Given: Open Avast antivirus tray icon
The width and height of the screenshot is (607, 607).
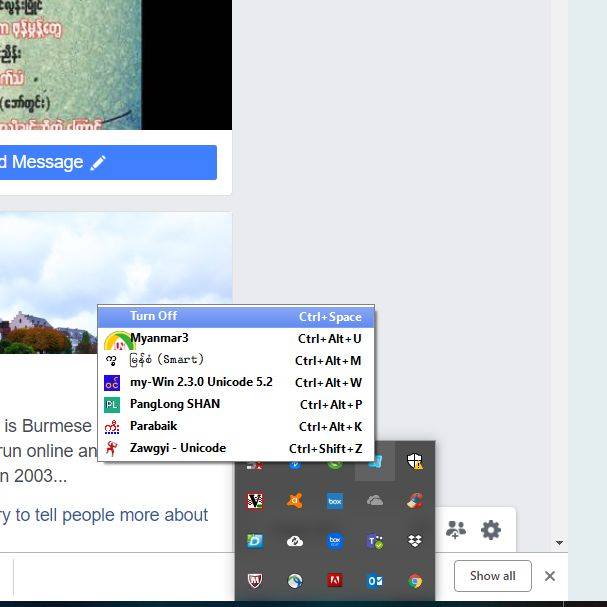Looking at the screenshot, I should click(295, 501).
